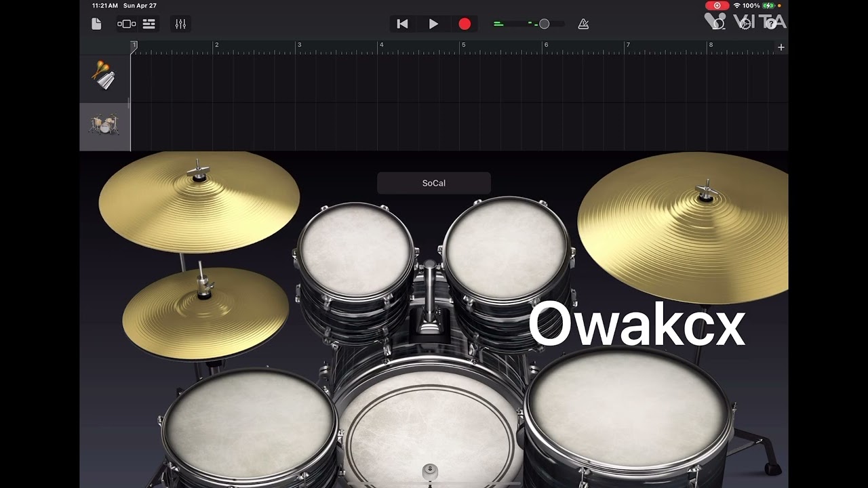Tap the red screen recording indicator

[x=717, y=5]
